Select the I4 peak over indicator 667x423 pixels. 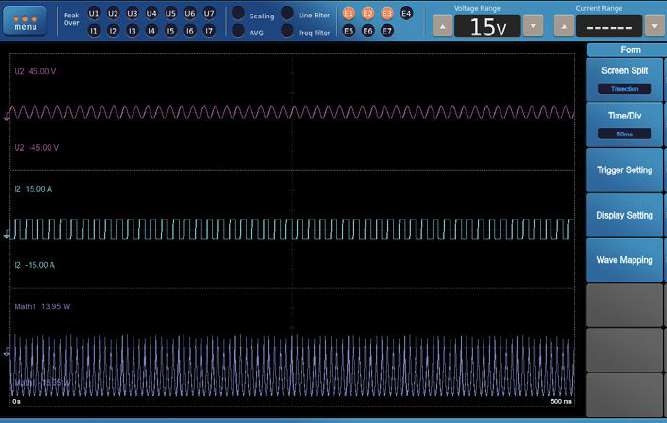pyautogui.click(x=151, y=31)
